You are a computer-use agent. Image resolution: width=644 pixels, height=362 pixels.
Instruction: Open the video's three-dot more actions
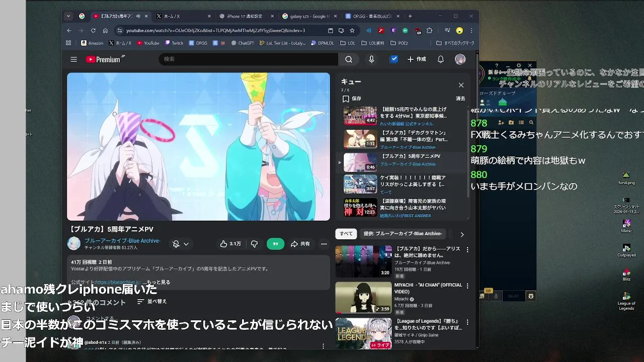coord(324,244)
